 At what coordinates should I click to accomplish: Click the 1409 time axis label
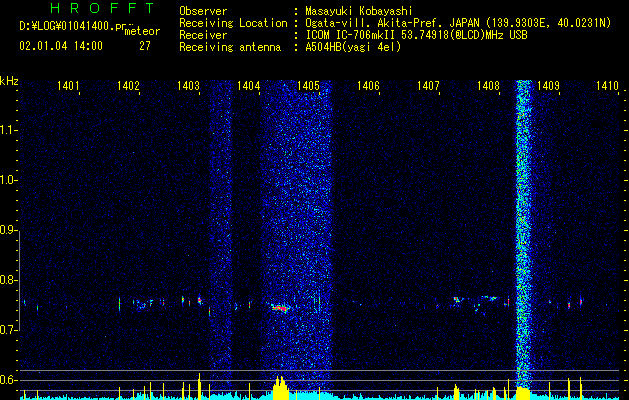tap(548, 85)
